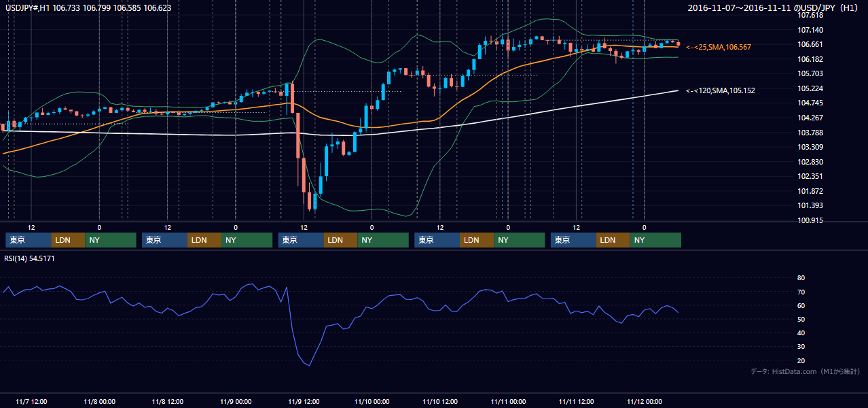Viewport: 868px width, 408px height.
Task: Click price axis value 102.830
Action: click(x=811, y=162)
